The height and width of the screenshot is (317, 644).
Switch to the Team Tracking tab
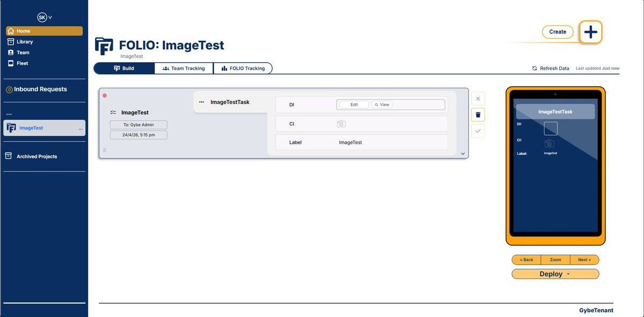coord(184,69)
